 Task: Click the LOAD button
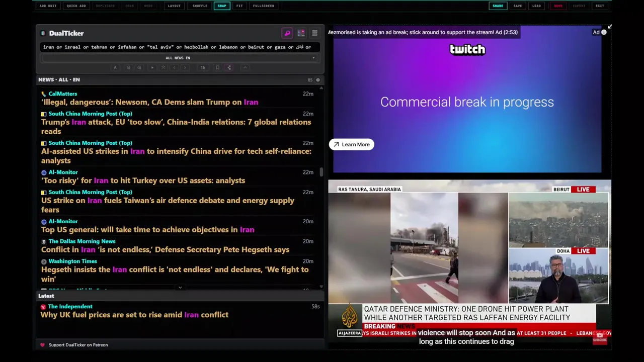coord(536,6)
